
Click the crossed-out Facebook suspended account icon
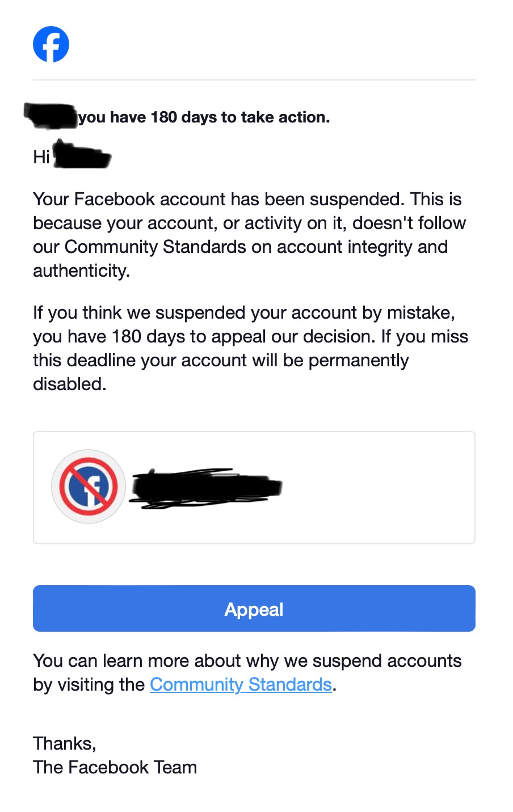point(89,487)
